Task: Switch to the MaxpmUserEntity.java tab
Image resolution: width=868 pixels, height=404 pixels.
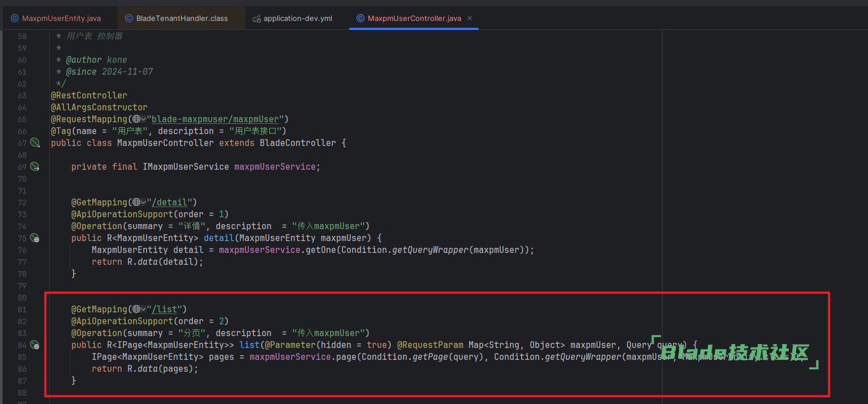Action: coord(55,18)
